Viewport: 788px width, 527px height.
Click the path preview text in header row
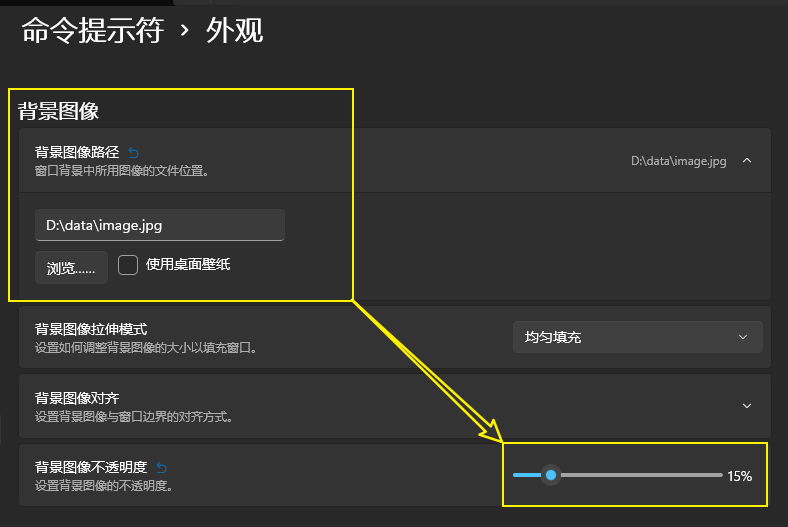pyautogui.click(x=678, y=160)
